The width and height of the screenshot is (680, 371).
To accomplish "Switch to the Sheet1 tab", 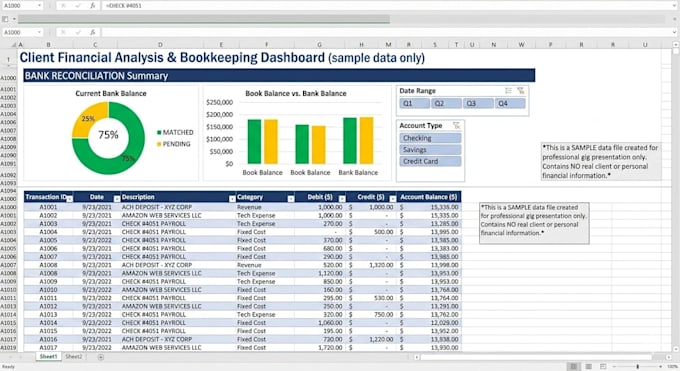I will pos(48,357).
